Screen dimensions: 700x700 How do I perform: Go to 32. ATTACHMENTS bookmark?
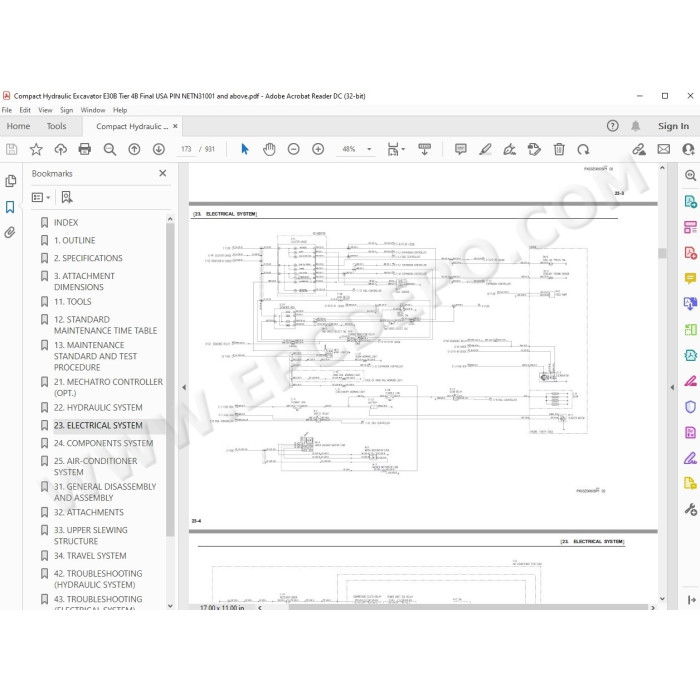pyautogui.click(x=89, y=512)
